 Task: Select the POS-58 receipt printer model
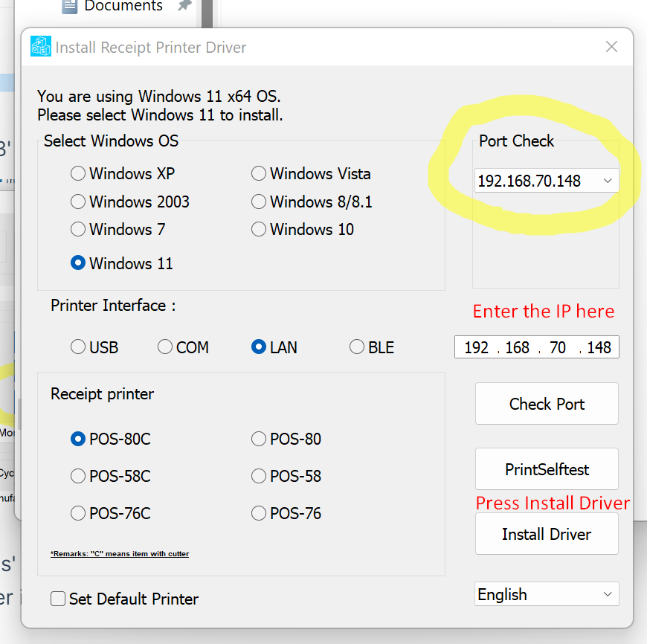tap(258, 476)
